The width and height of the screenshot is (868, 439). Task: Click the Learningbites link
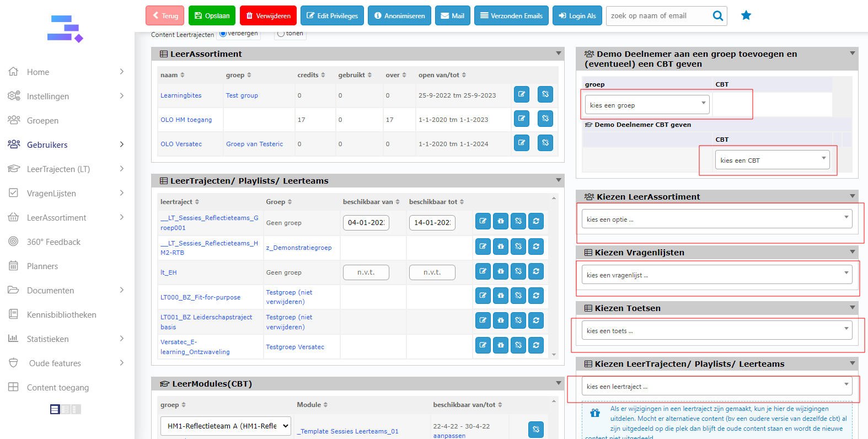pos(181,95)
